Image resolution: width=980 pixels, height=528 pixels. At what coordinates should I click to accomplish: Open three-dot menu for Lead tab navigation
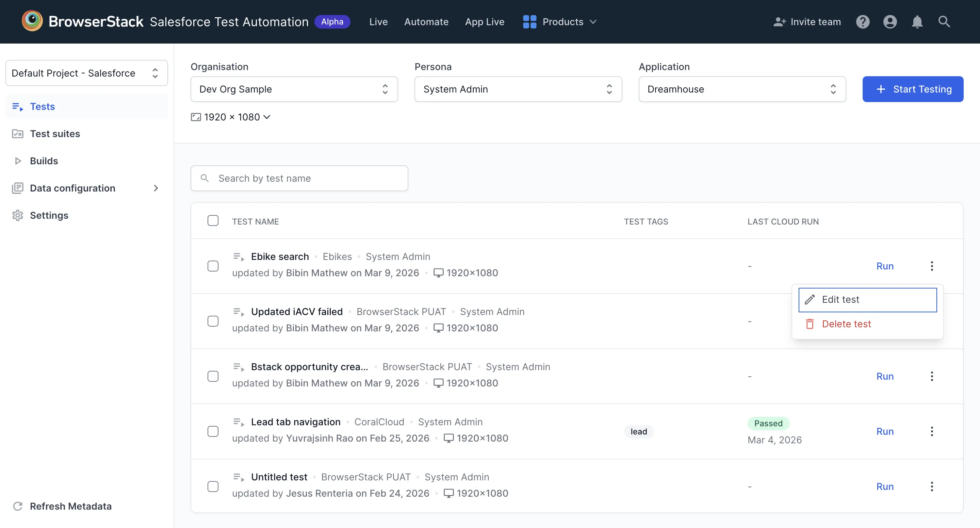point(932,431)
